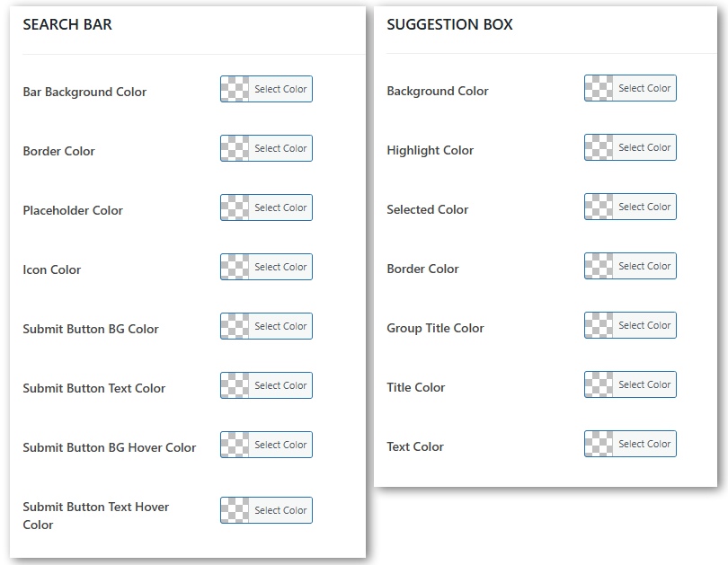The image size is (728, 565).
Task: Open Submit Button BG Hover Color picker
Action: pyautogui.click(x=266, y=446)
